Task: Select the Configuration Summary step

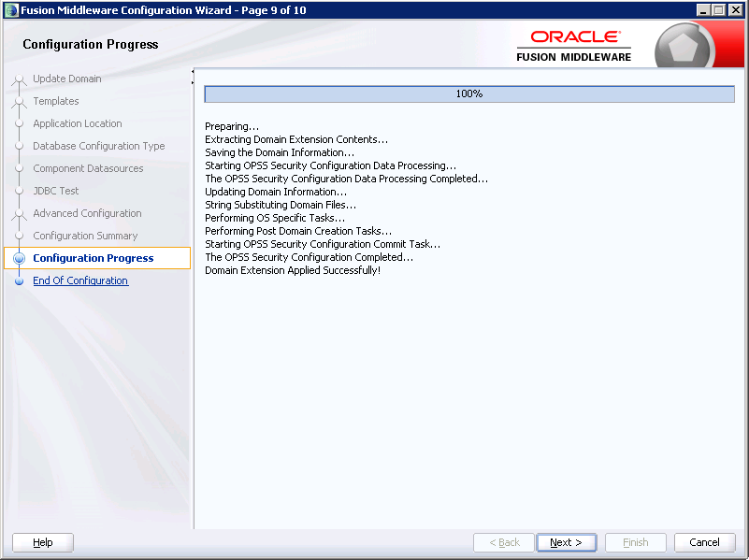Action: [85, 236]
